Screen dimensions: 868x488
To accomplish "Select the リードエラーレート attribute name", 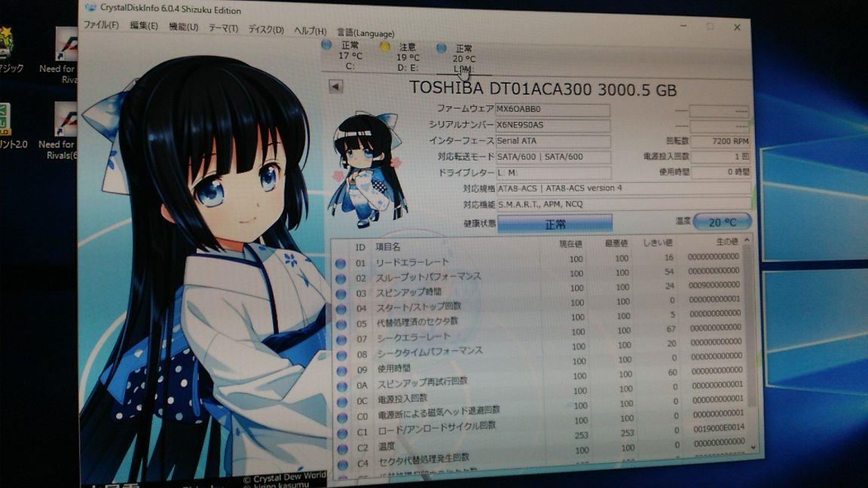I will pyautogui.click(x=412, y=262).
